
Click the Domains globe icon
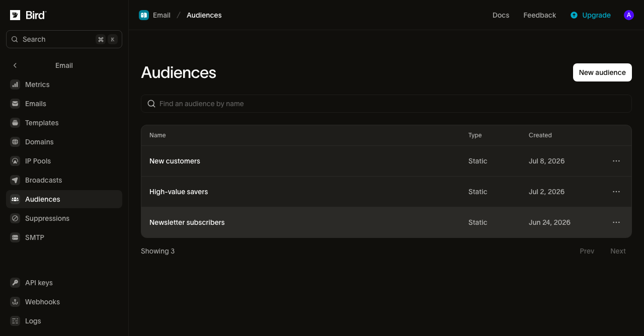(15, 142)
